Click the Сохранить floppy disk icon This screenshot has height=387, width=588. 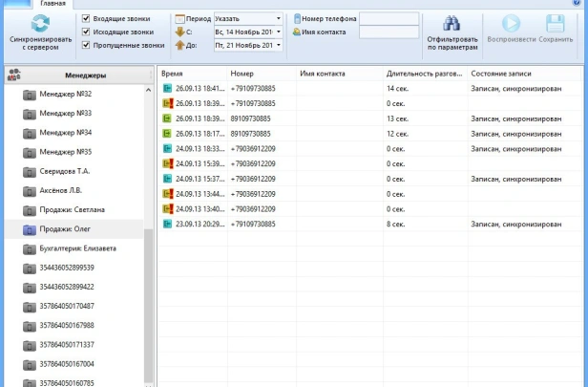[556, 24]
